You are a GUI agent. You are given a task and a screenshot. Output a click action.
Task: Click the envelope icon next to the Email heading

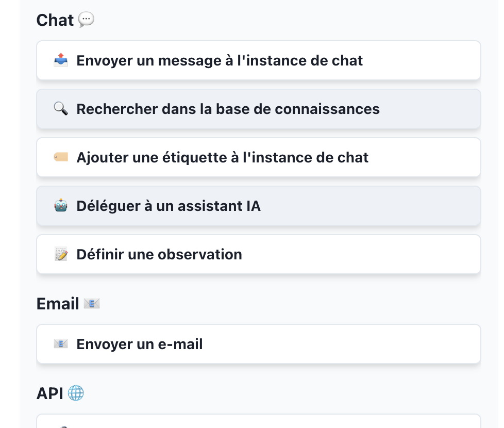pos(91,304)
